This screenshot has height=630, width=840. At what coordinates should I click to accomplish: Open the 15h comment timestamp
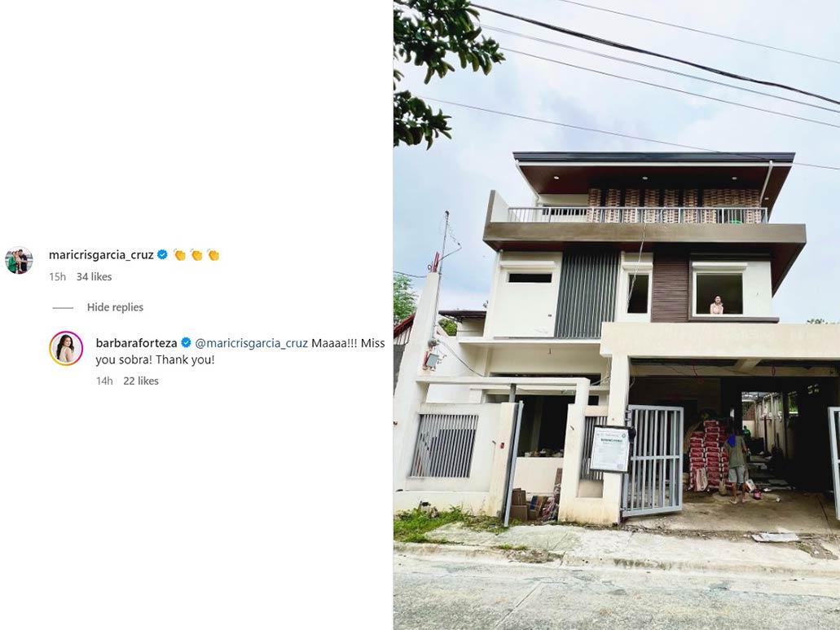[x=57, y=277]
